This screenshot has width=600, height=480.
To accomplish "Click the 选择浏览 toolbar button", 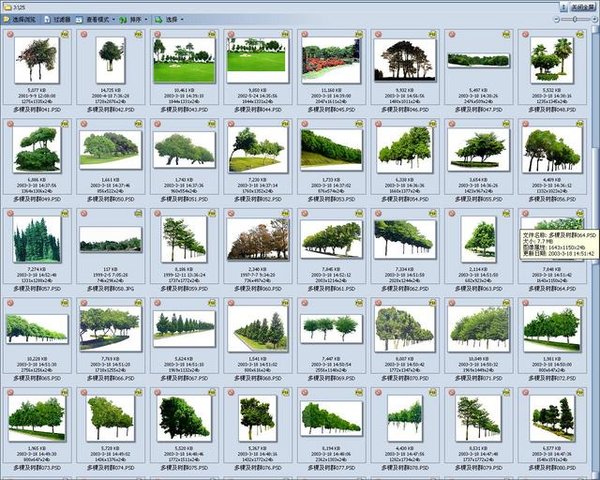I will pyautogui.click(x=20, y=19).
